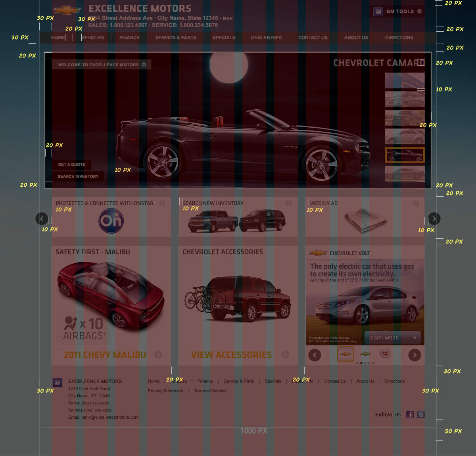This screenshot has height=456, width=476.
Task: Select the fourth pagination dot in Volt widget
Action: 369,363
